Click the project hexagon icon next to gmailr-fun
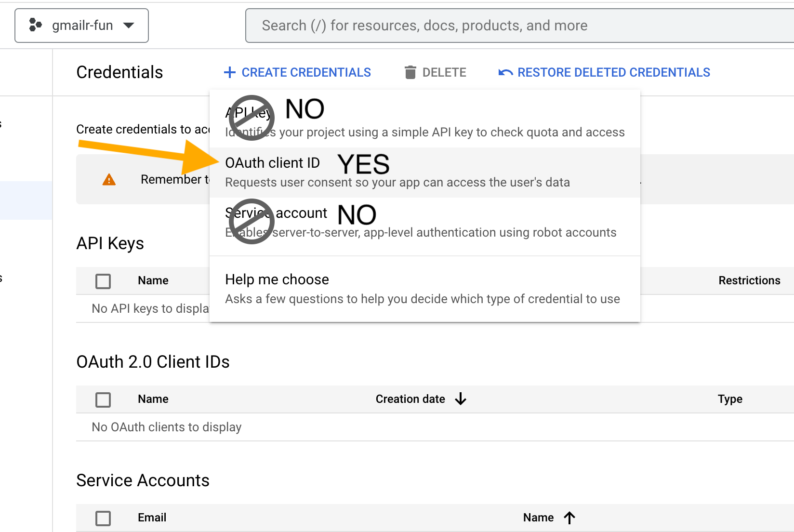Viewport: 794px width, 532px height. point(35,25)
